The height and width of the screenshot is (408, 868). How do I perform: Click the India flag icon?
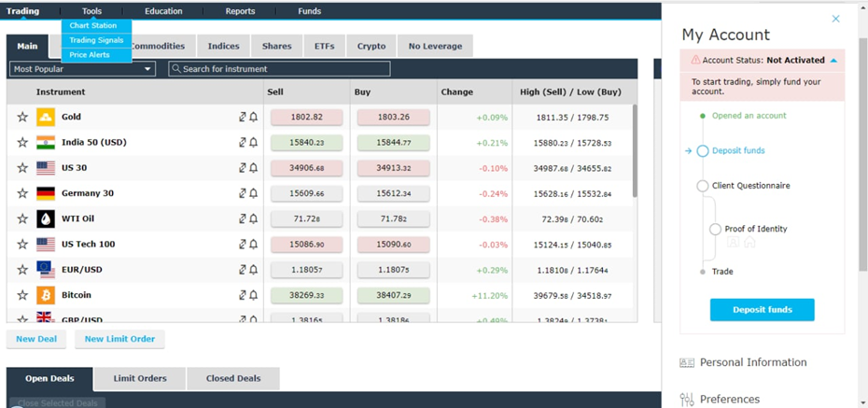[46, 142]
